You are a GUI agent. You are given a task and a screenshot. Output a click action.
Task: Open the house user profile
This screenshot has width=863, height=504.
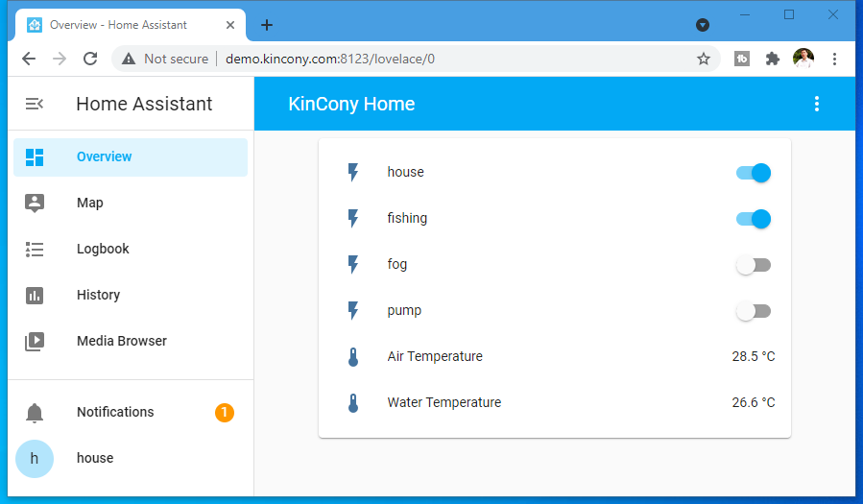(95, 458)
